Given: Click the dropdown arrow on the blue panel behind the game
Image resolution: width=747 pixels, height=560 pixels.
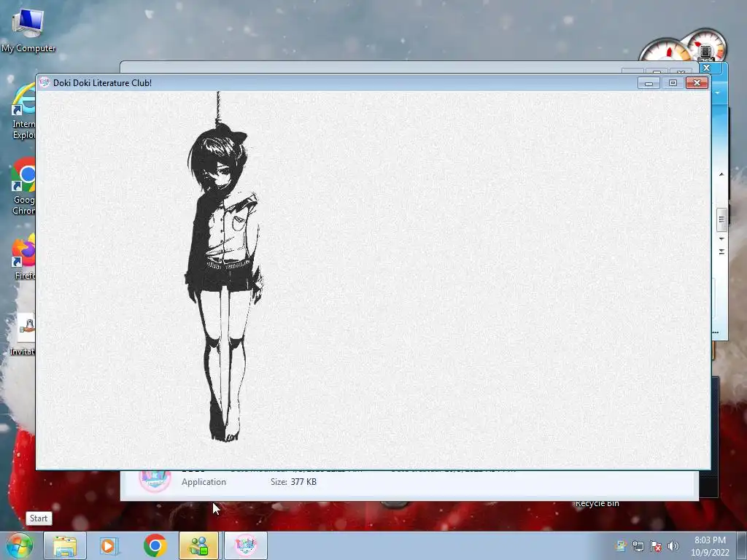Looking at the screenshot, I should click(x=718, y=93).
